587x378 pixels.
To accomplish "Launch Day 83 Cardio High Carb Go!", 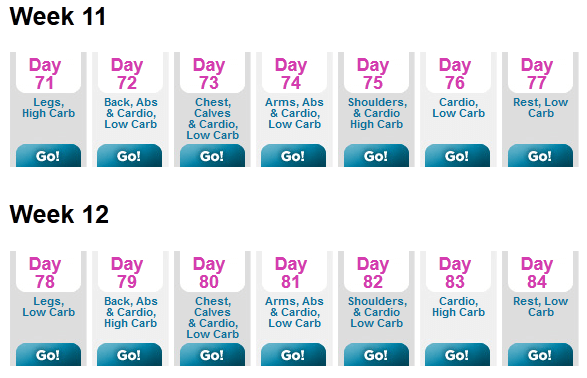I will tap(457, 355).
